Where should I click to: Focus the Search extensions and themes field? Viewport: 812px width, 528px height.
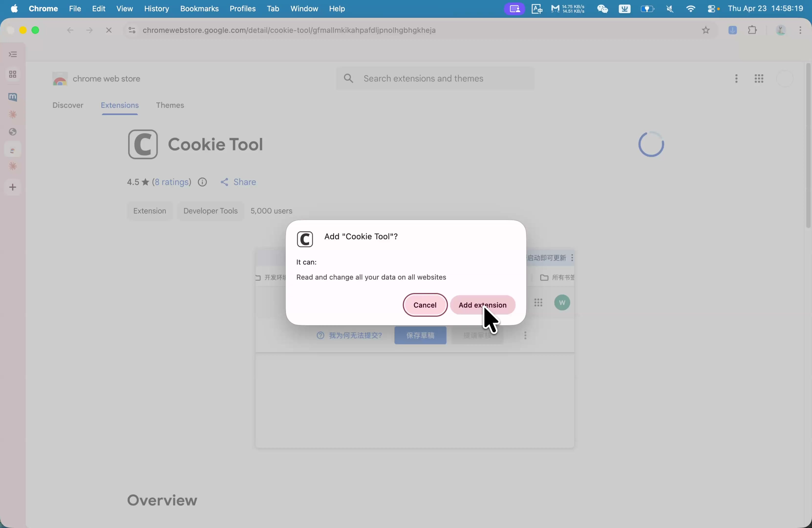[435, 79]
